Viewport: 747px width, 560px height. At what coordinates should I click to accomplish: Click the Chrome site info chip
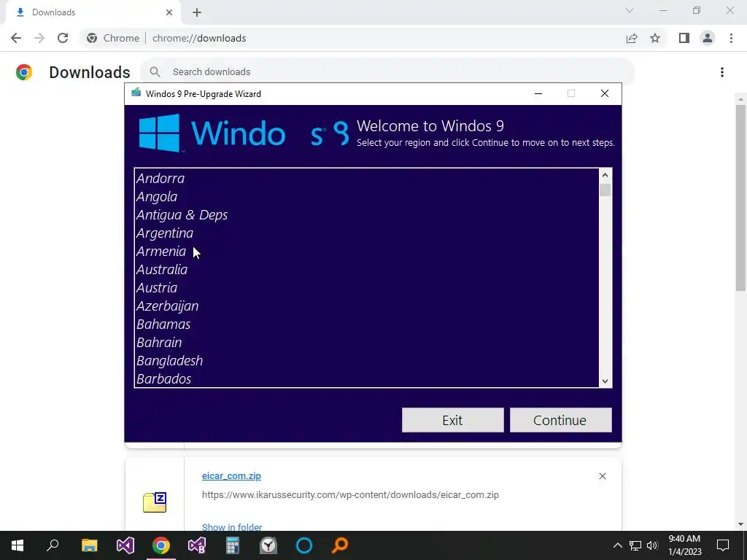[113, 38]
